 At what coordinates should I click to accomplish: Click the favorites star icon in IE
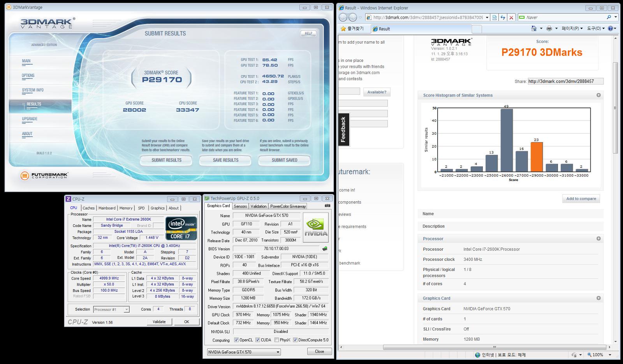tap(343, 28)
